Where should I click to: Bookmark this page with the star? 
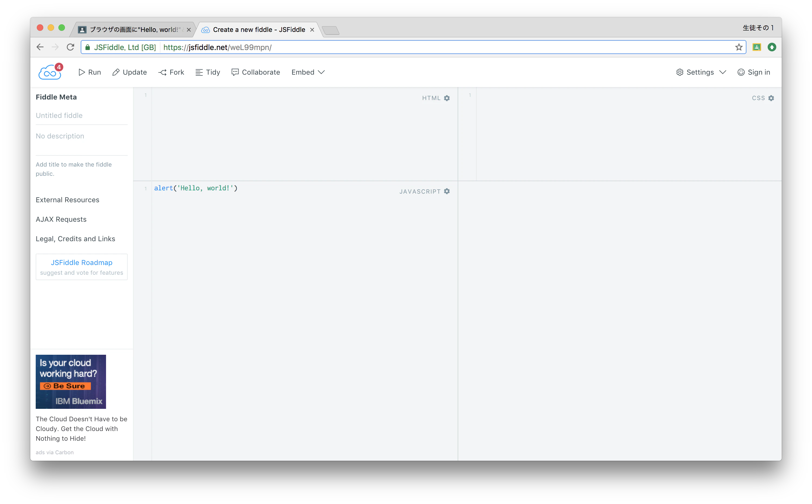click(x=739, y=47)
